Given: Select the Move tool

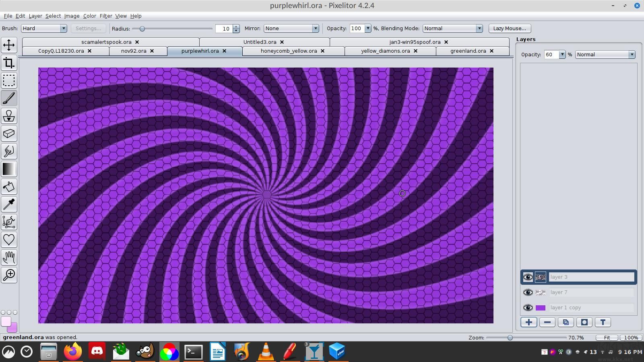Looking at the screenshot, I should pyautogui.click(x=9, y=45).
